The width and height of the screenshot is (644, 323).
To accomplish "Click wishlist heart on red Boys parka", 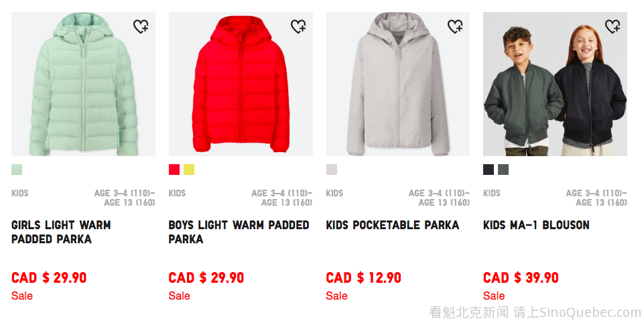I will (298, 26).
